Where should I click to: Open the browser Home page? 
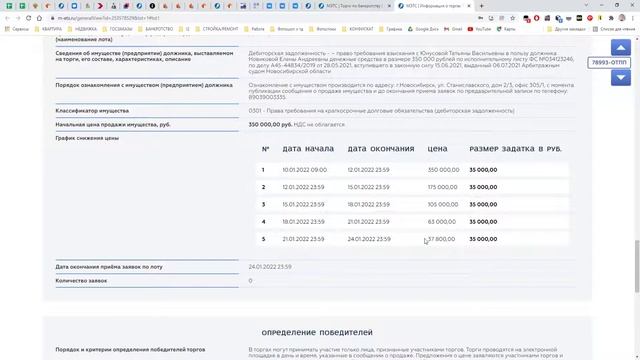[39, 18]
